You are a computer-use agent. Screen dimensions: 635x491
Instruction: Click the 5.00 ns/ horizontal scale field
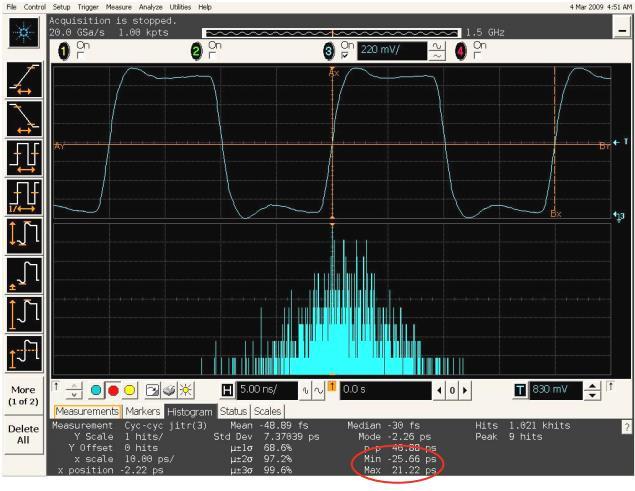coord(267,391)
